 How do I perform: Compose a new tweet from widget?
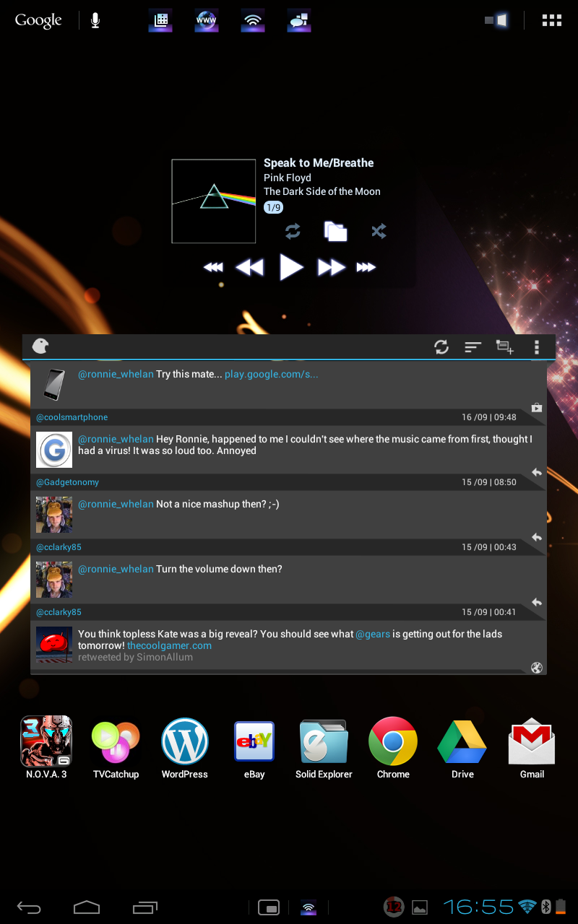(504, 347)
